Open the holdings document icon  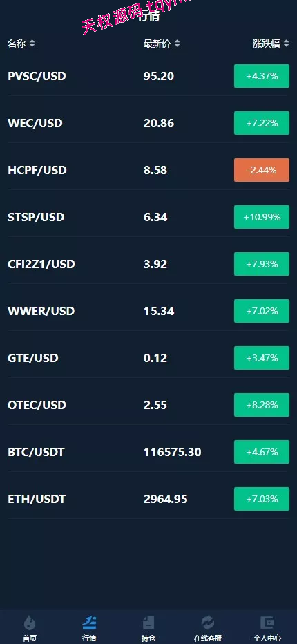click(148, 623)
